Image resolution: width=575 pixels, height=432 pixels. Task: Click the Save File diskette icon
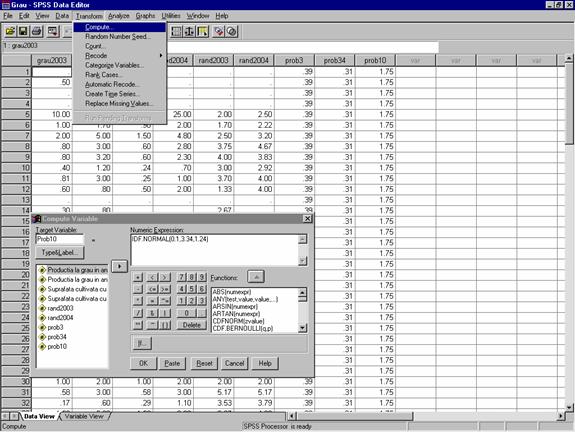pyautogui.click(x=23, y=32)
